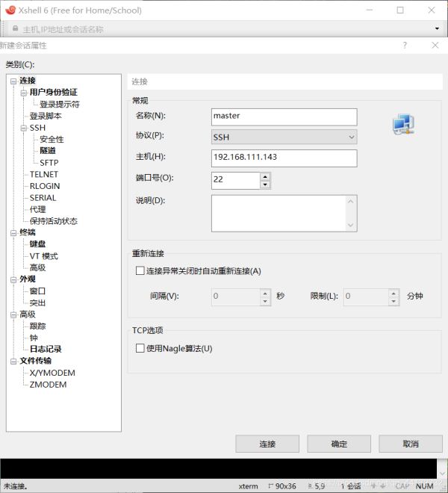This screenshot has width=448, height=493.
Task: Open the address bar dropdown arrow
Action: [437, 29]
